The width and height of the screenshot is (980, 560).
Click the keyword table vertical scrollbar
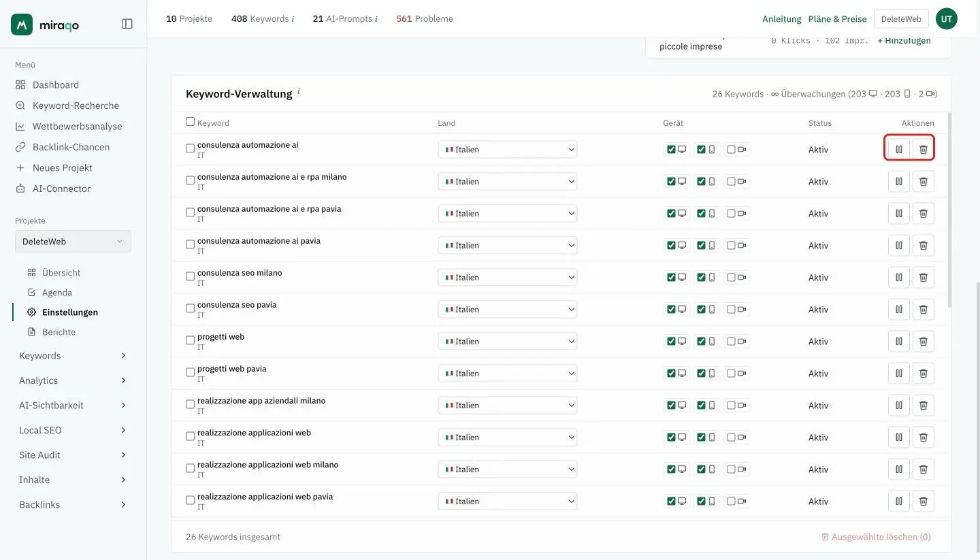[949, 211]
